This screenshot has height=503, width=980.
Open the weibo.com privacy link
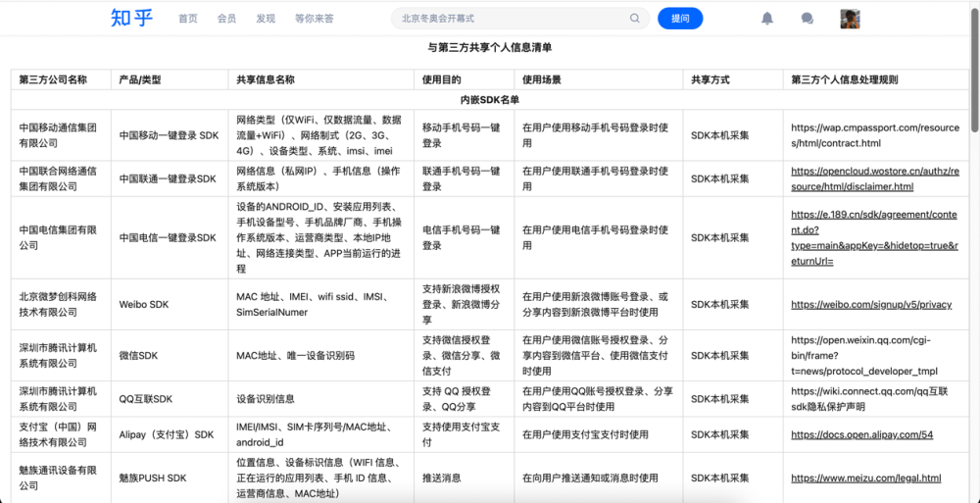pyautogui.click(x=871, y=305)
